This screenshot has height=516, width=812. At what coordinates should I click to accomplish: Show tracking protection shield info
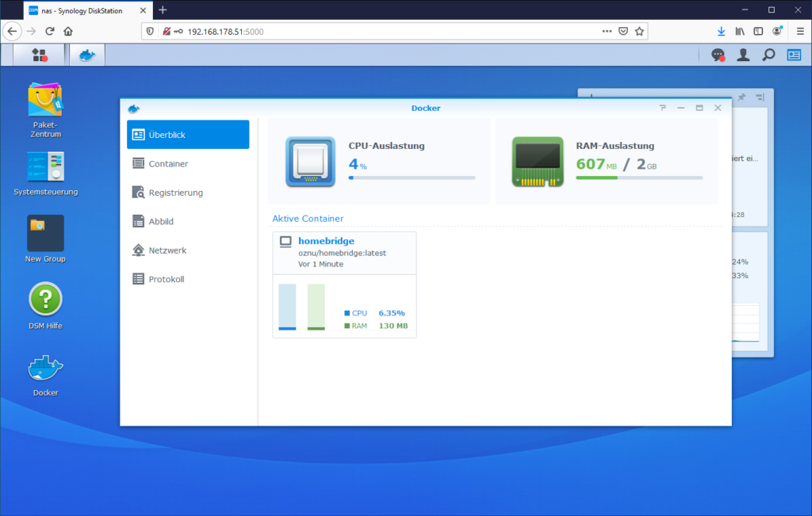[x=150, y=31]
